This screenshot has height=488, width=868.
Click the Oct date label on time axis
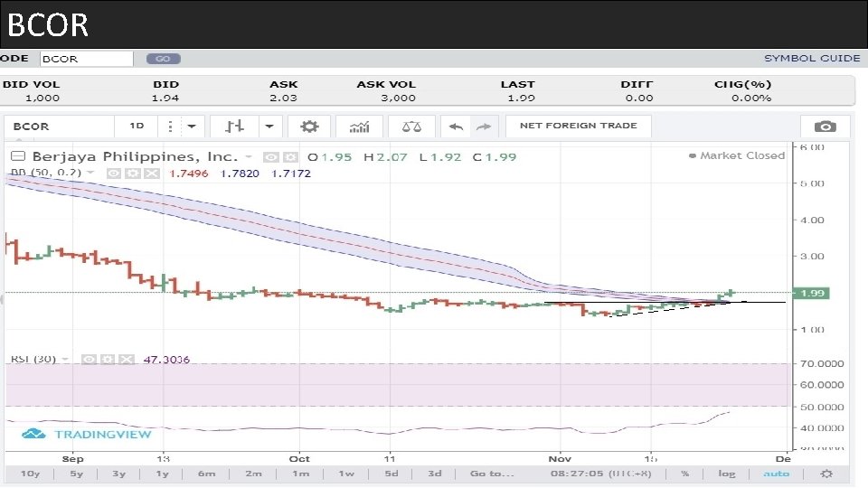point(299,459)
